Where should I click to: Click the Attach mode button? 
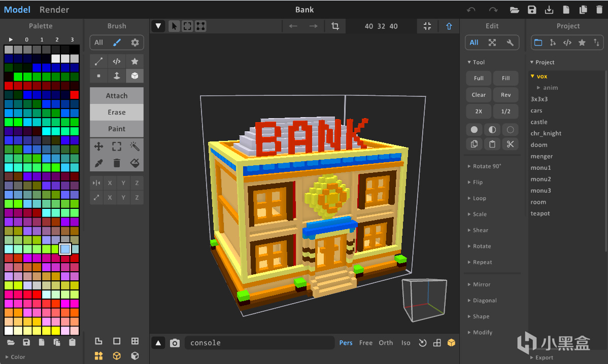(117, 96)
